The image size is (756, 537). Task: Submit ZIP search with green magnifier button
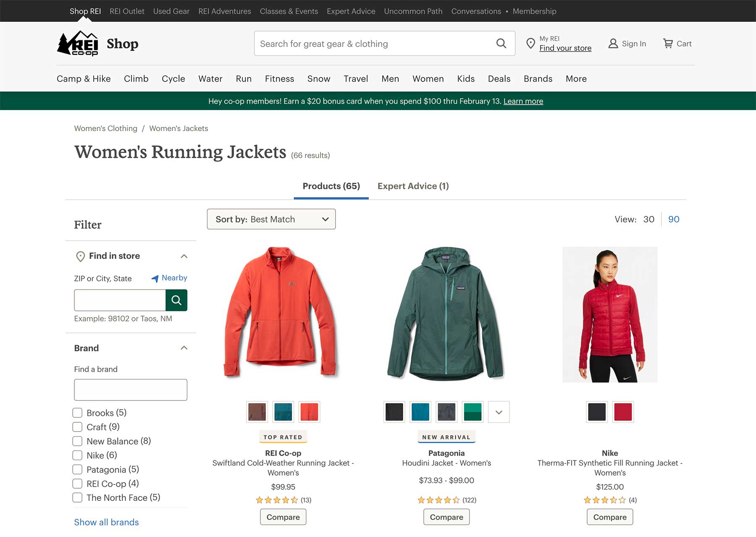point(176,300)
